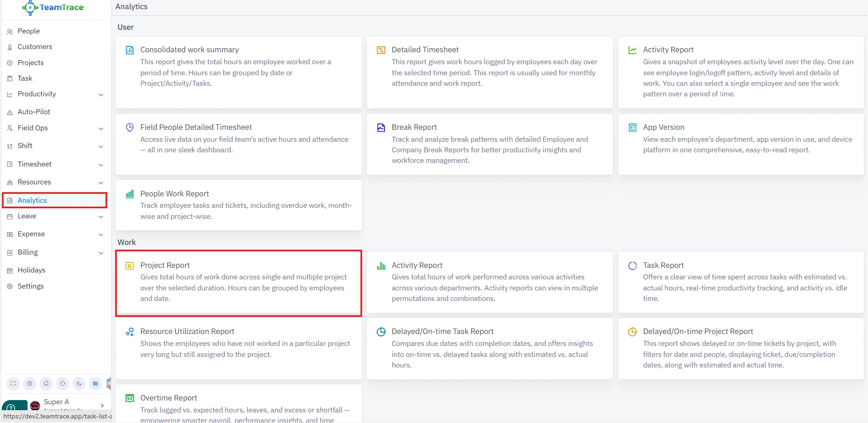The image size is (868, 423).
Task: Select Analytics in the sidebar
Action: click(x=32, y=200)
